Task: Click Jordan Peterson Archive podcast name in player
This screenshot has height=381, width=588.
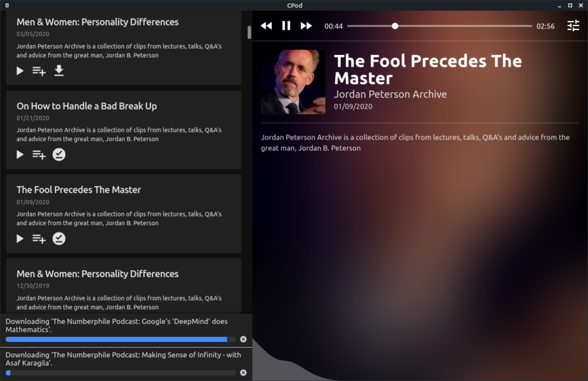Action: tap(390, 94)
